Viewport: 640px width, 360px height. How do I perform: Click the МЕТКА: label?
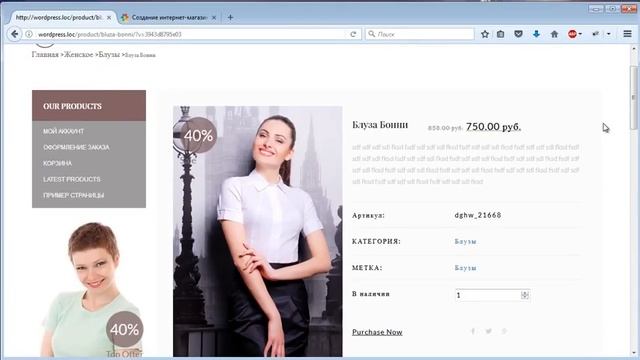tap(367, 268)
